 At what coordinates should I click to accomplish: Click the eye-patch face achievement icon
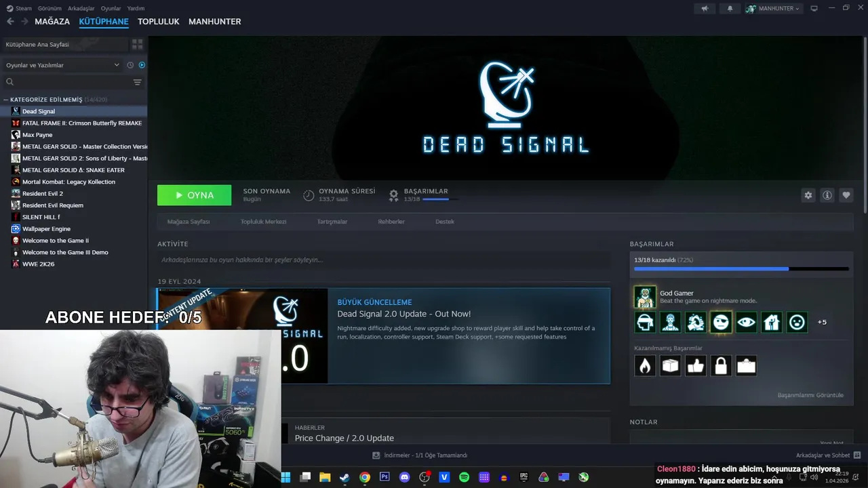pos(721,322)
